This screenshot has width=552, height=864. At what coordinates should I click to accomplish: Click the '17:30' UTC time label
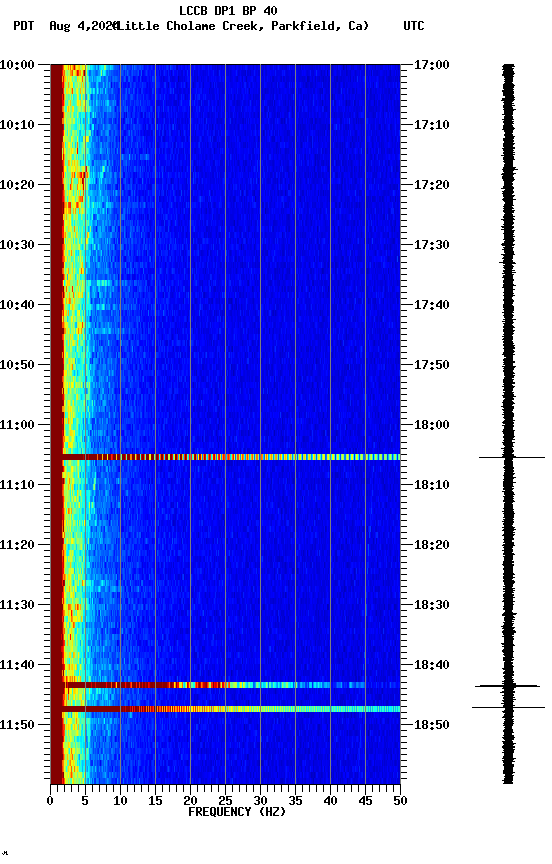click(432, 245)
